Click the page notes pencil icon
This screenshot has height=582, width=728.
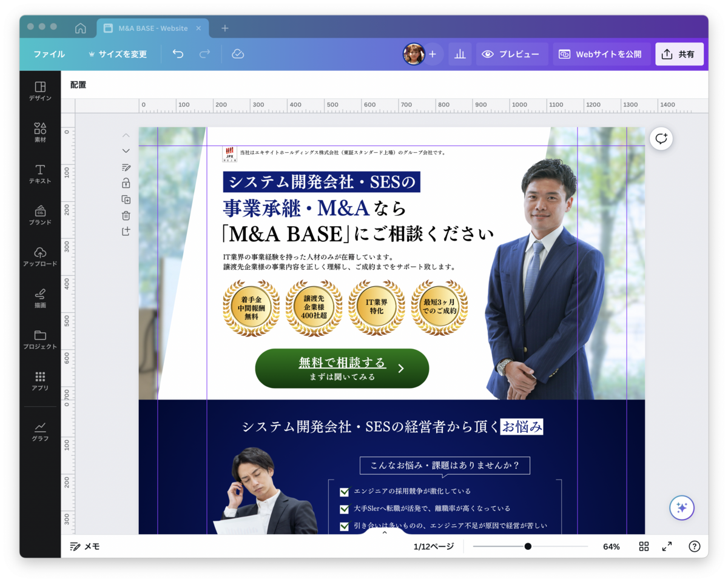(126, 167)
